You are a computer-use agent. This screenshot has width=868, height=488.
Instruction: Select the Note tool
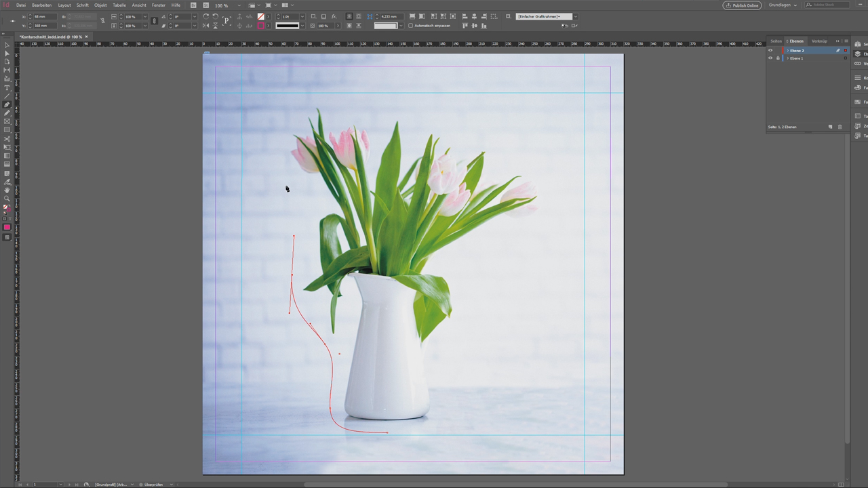(x=7, y=174)
